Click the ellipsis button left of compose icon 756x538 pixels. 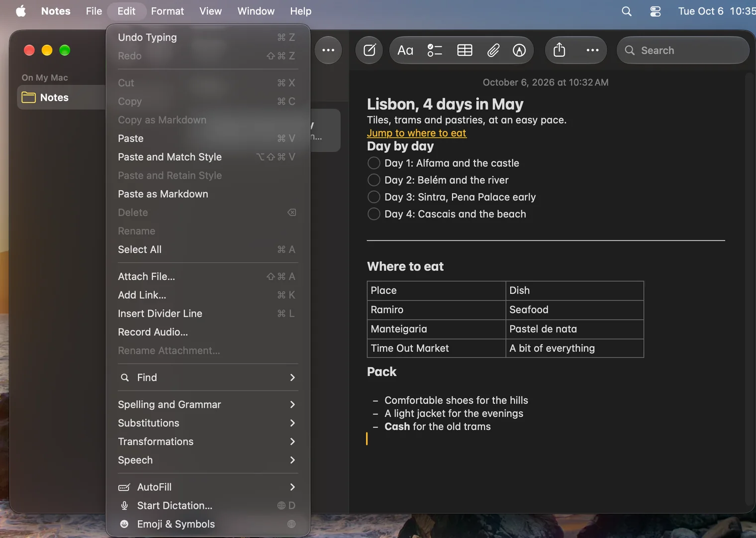[328, 50]
